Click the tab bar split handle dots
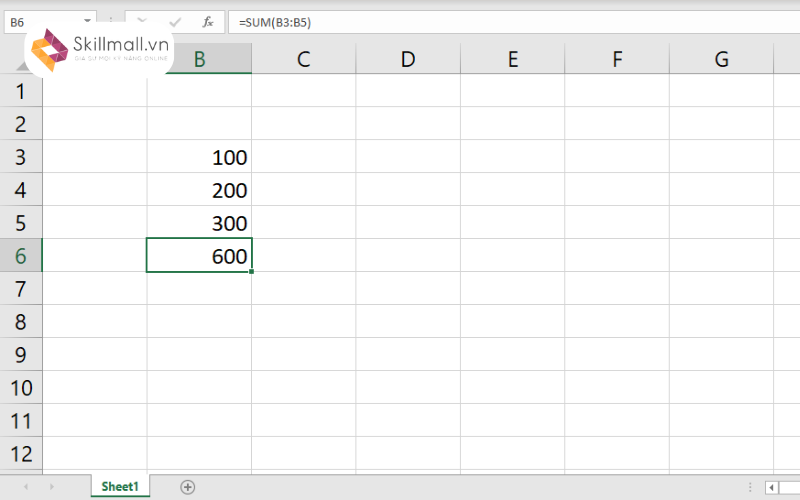800x500 pixels. click(750, 487)
